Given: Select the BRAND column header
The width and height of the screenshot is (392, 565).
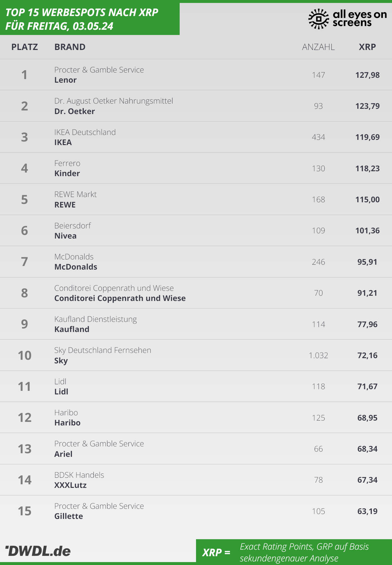Looking at the screenshot, I should [70, 47].
